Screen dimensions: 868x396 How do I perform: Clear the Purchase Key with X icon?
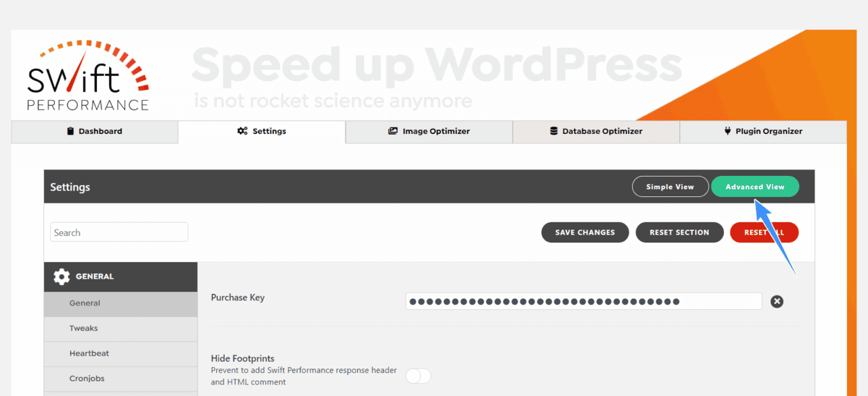[x=777, y=301]
